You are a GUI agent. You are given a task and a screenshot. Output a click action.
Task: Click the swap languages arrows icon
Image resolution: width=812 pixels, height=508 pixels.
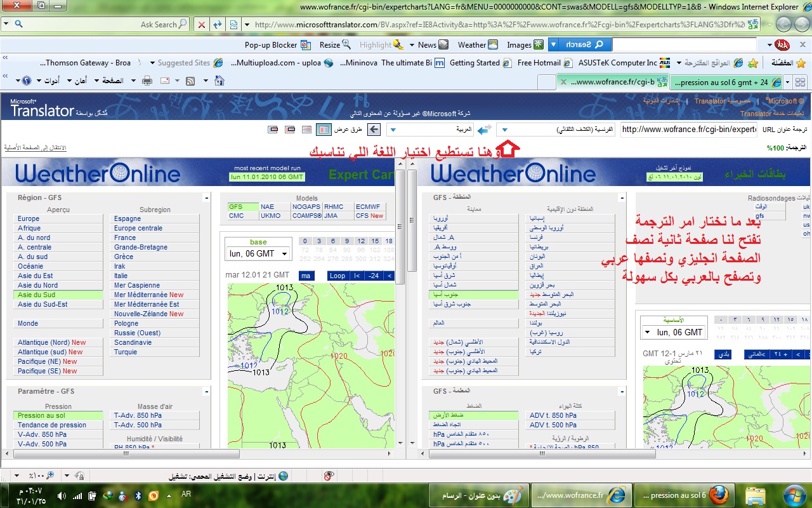(485, 130)
